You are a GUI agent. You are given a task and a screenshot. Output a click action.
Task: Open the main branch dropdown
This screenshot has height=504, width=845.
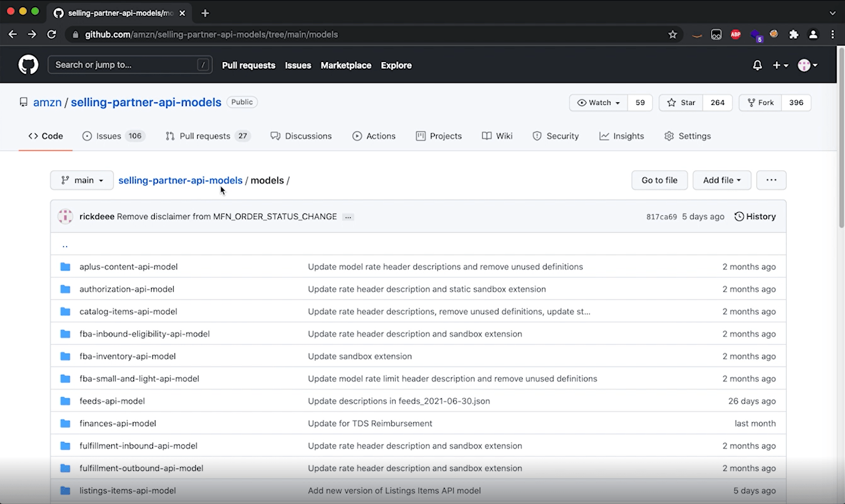82,180
